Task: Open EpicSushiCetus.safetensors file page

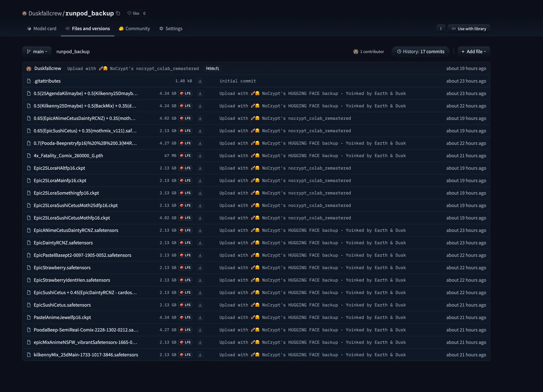Action: 62,305
